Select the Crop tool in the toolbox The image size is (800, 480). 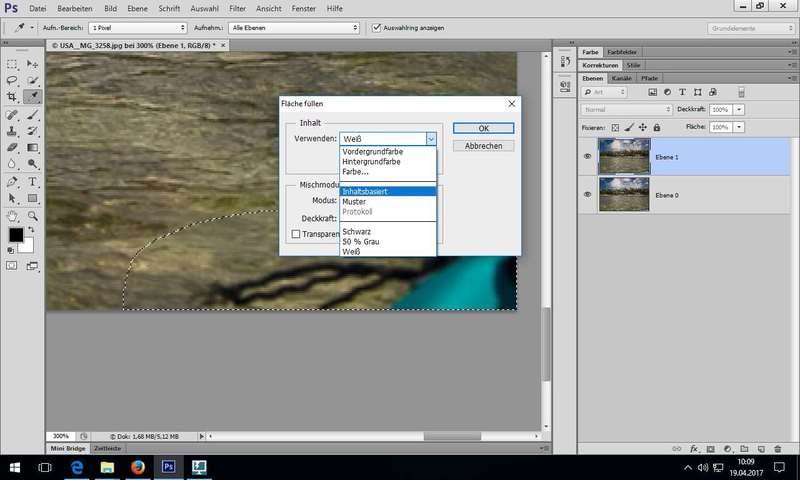click(12, 97)
